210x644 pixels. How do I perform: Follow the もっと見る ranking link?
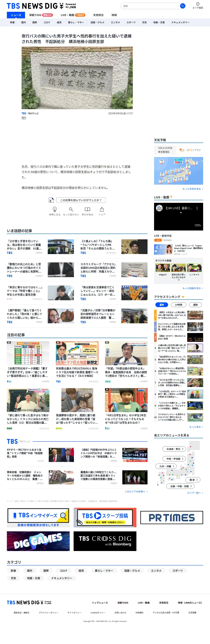(196, 427)
